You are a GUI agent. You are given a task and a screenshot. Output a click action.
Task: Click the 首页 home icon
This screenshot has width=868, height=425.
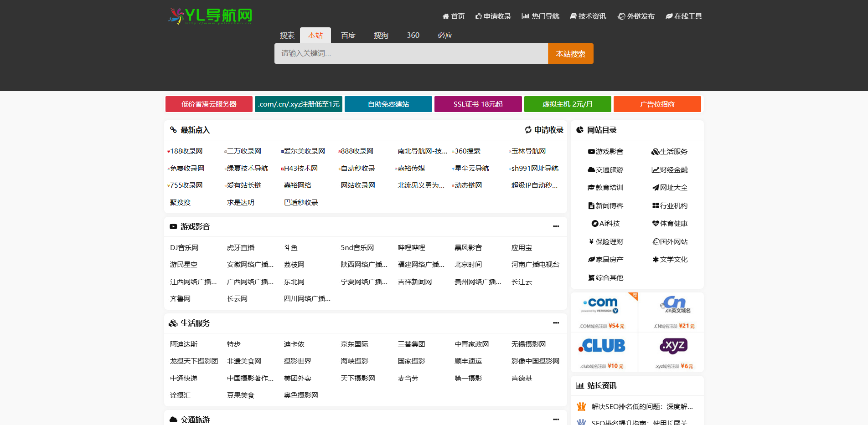click(445, 16)
